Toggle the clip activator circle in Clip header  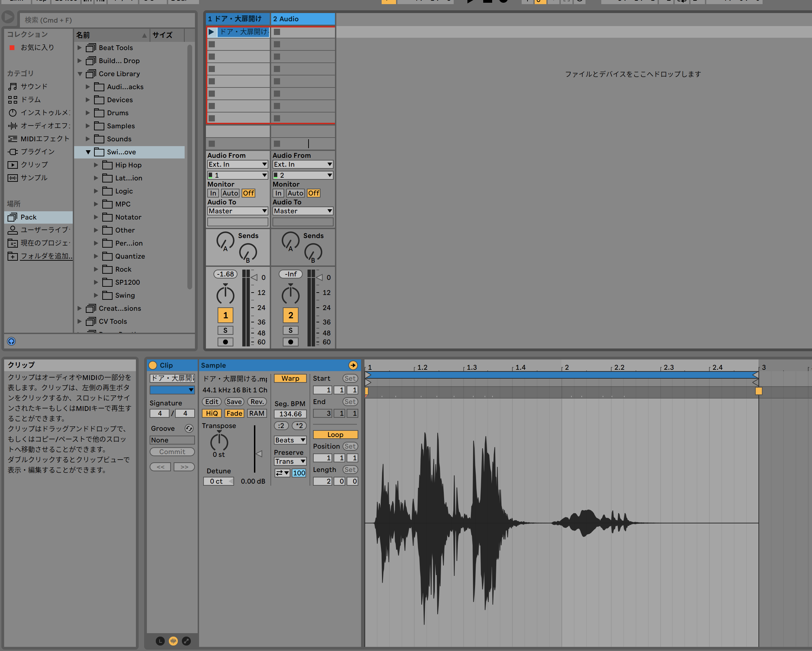153,365
